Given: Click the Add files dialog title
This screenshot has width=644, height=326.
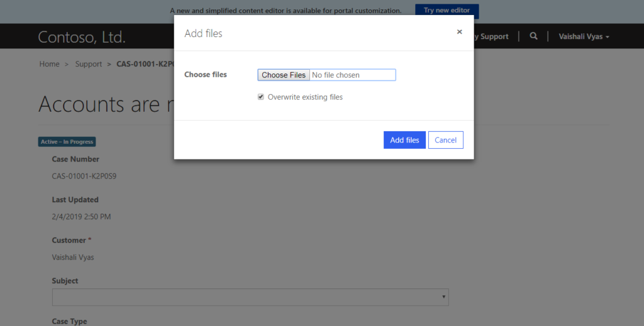Looking at the screenshot, I should (x=203, y=34).
